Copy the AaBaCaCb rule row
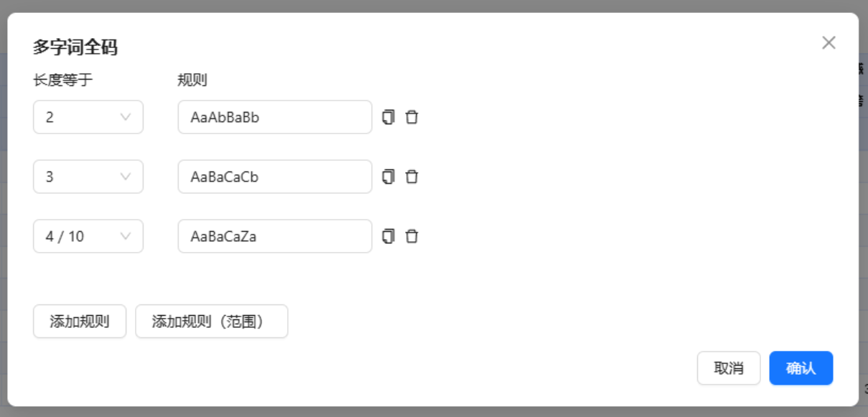Screen dimensions: 868x417 click(388, 177)
